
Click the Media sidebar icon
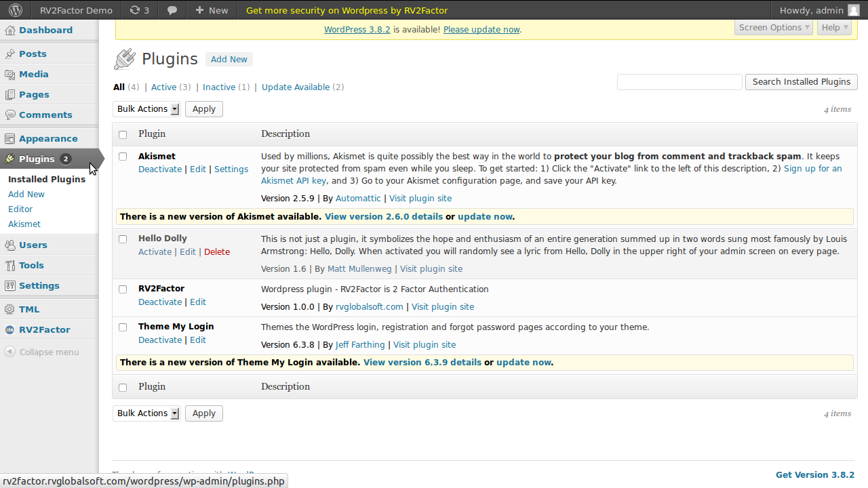point(10,74)
